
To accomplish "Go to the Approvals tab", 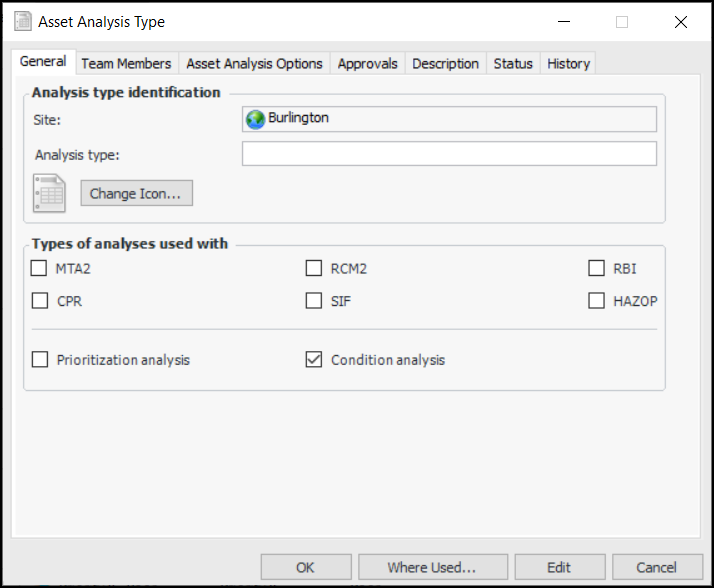I will (x=367, y=63).
